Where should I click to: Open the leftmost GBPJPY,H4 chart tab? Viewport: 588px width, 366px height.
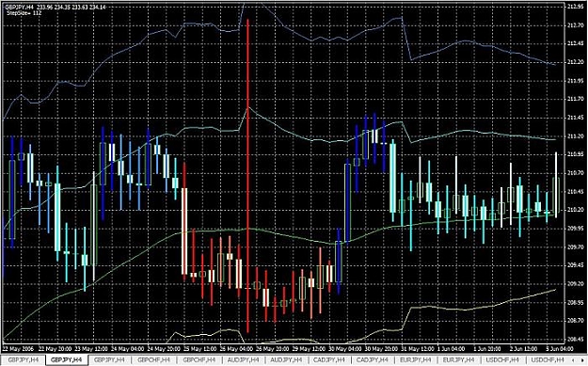24,360
